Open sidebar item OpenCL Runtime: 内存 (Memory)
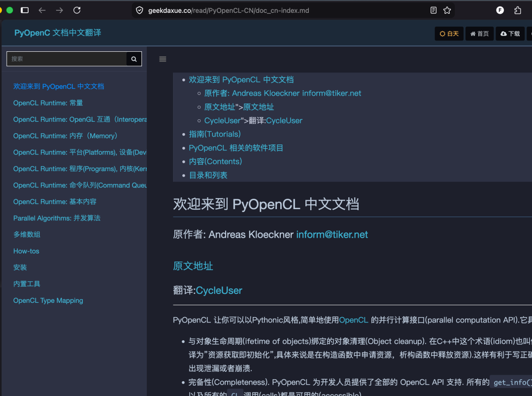 65,136
